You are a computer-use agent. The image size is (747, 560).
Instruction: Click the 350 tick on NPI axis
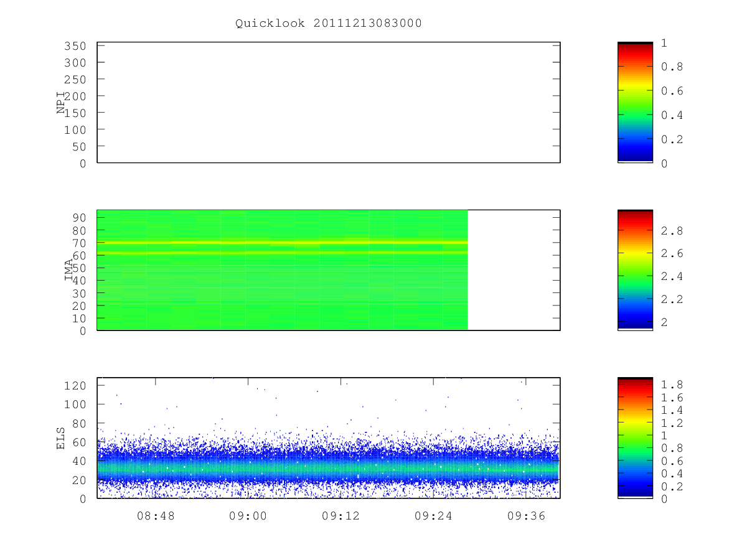75,46
